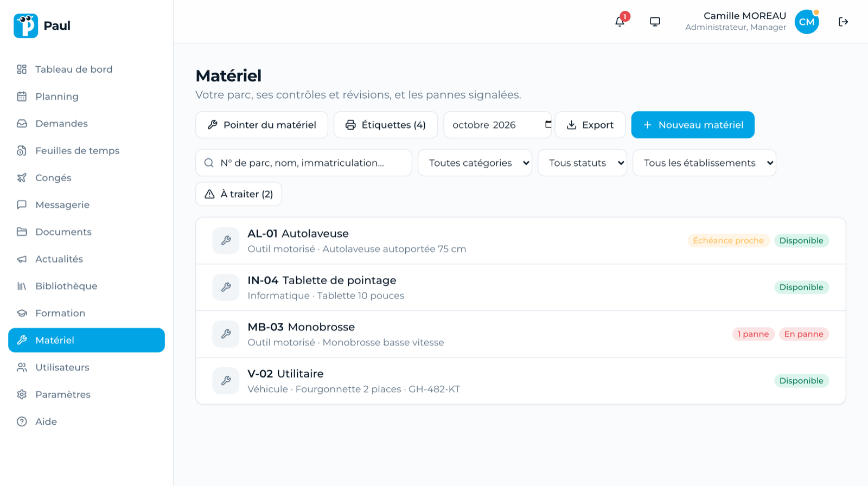Click the wrench icon of V-02 Utilitaire
The height and width of the screenshot is (486, 868).
(226, 381)
